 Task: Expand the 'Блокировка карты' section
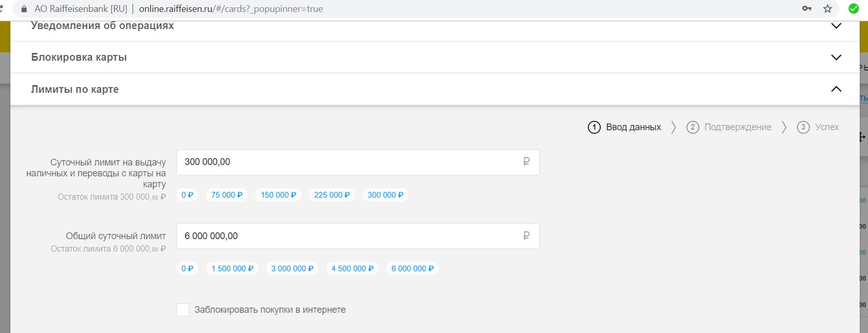pyautogui.click(x=836, y=58)
